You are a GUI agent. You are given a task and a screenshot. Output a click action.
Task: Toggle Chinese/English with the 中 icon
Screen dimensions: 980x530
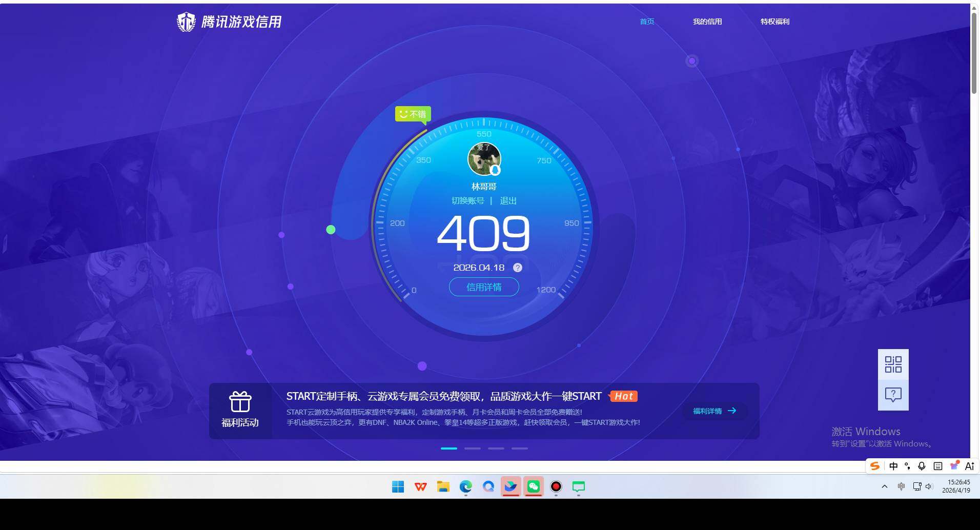[894, 466]
